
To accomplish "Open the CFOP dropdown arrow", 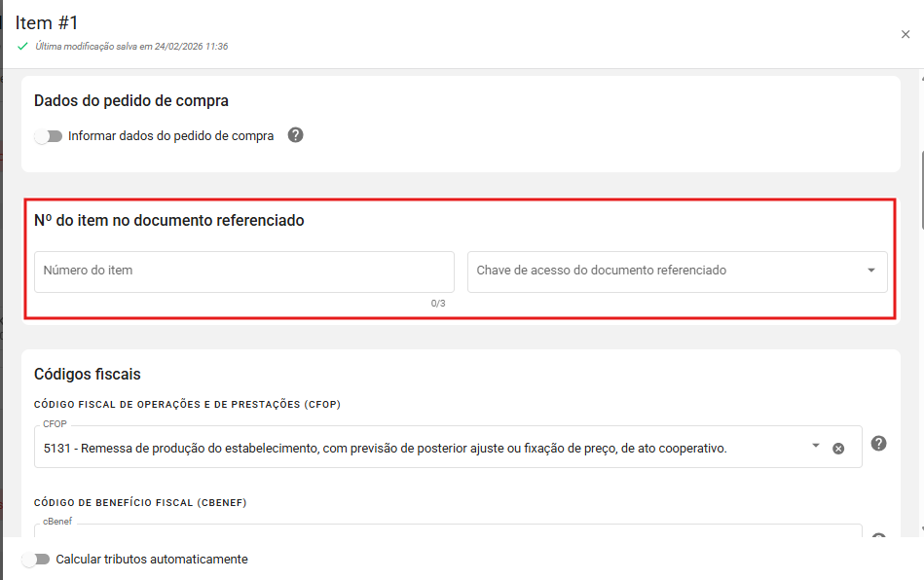I will point(815,446).
